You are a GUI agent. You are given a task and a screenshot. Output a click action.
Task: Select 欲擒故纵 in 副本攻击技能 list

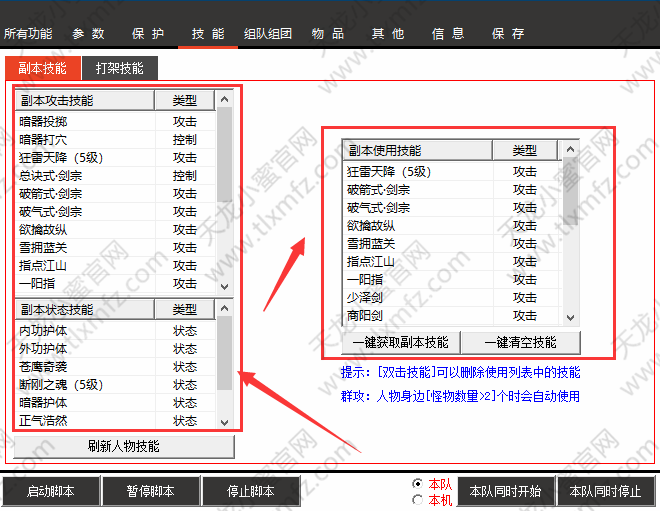click(x=115, y=230)
